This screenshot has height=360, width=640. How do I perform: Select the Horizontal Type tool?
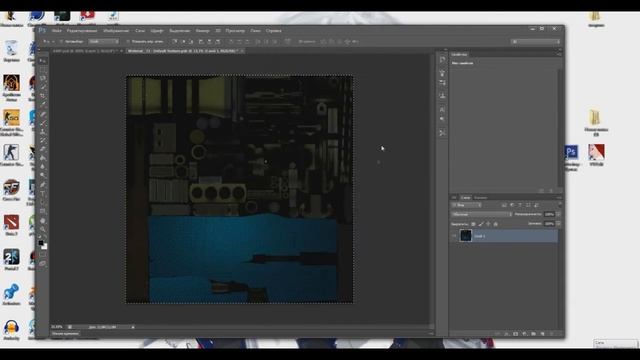pos(43,193)
